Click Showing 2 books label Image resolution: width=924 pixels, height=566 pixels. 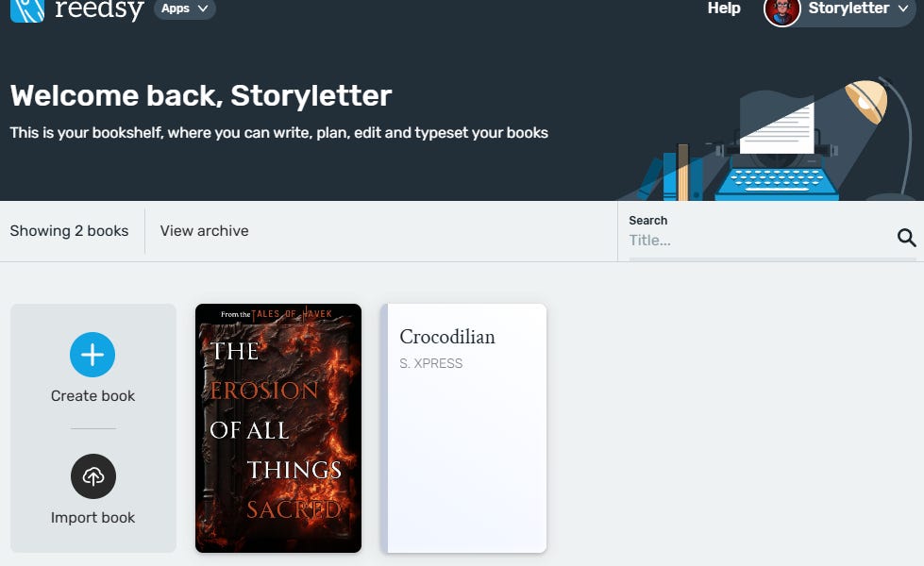pyautogui.click(x=69, y=230)
